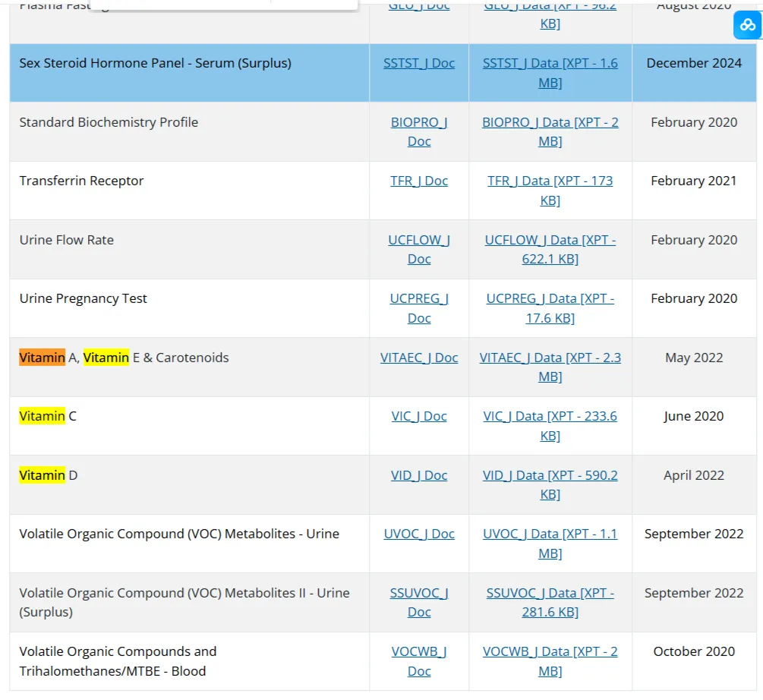
Task: Download TFR_J Data 173 KB file
Action: click(550, 191)
